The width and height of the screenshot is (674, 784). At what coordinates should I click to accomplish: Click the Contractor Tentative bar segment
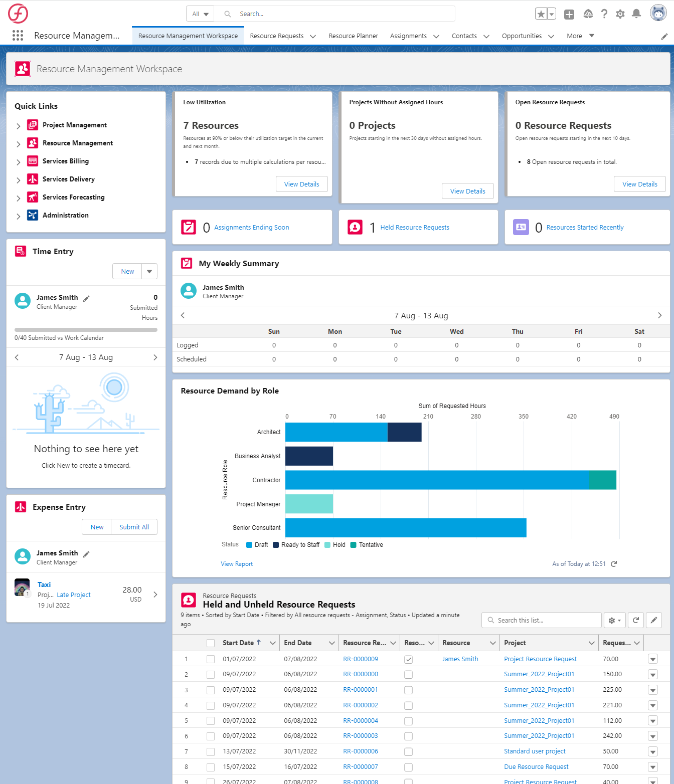pos(602,480)
